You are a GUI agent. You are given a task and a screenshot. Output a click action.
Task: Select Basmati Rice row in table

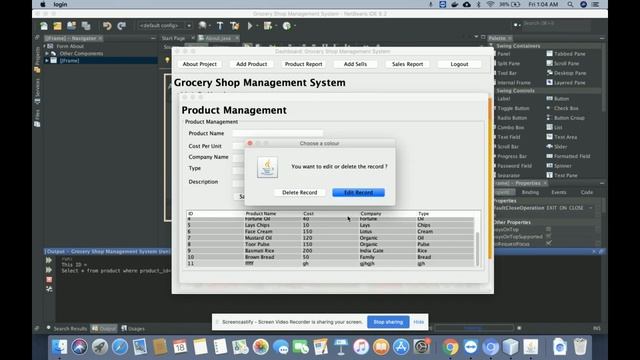[331, 251]
